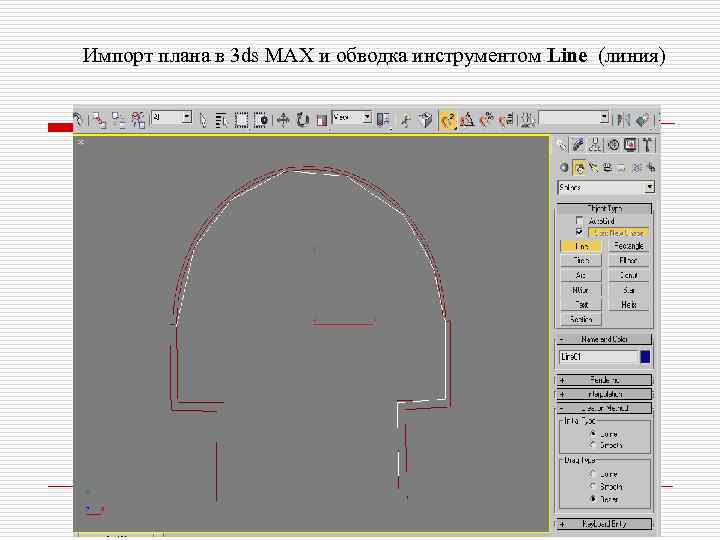Open Named Selection Sets editor icon
The width and height of the screenshot is (720, 540).
(527, 120)
